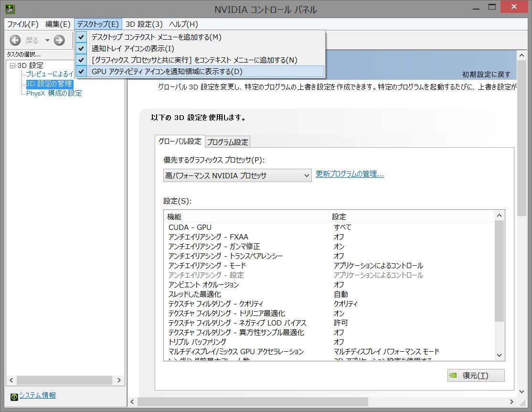Select アンチエイリアシング - トランスペアレンシー row
532x412 pixels.
329,256
